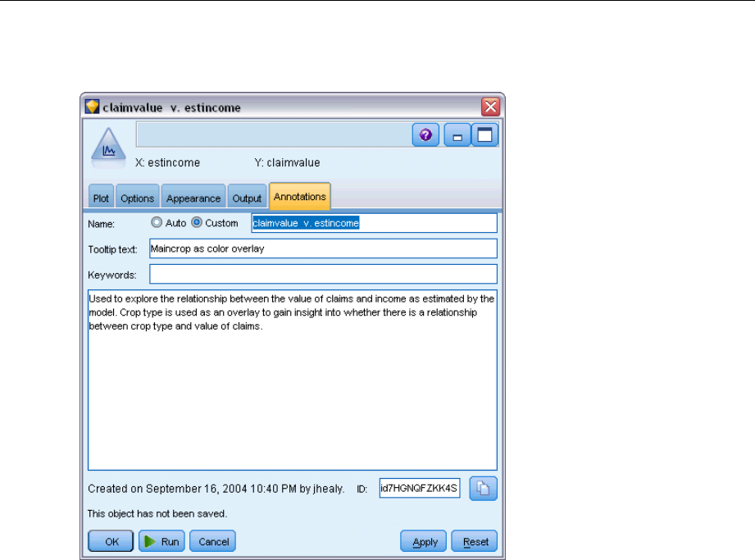Select the Auto name radio button

click(x=157, y=222)
